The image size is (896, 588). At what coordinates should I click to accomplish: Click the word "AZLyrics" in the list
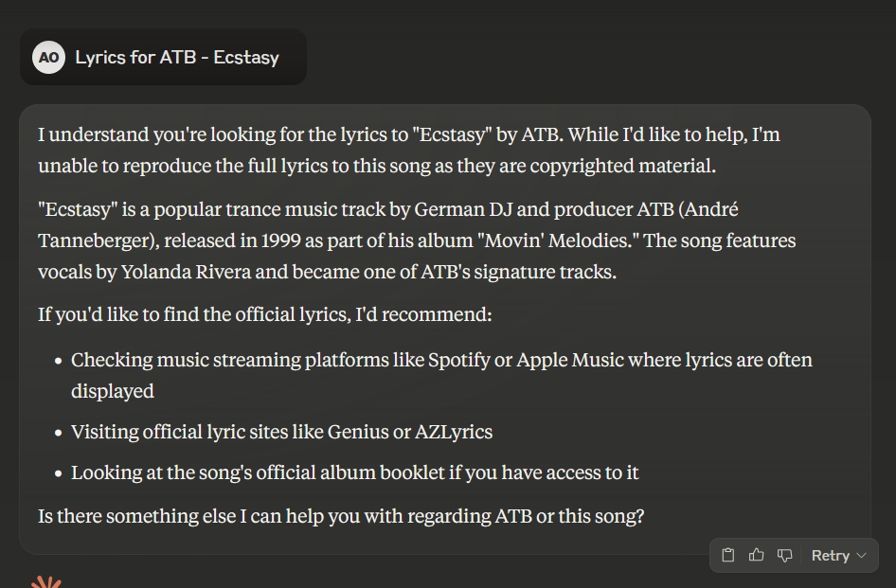click(x=453, y=432)
